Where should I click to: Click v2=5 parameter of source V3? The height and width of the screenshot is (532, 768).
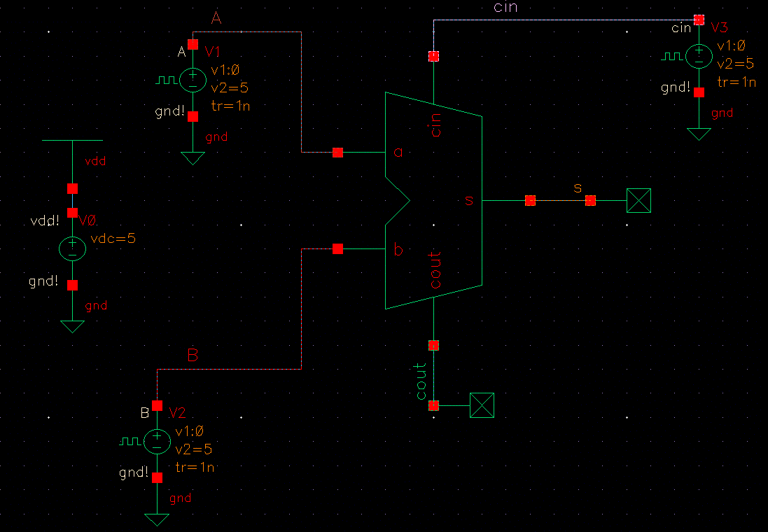pyautogui.click(x=736, y=64)
